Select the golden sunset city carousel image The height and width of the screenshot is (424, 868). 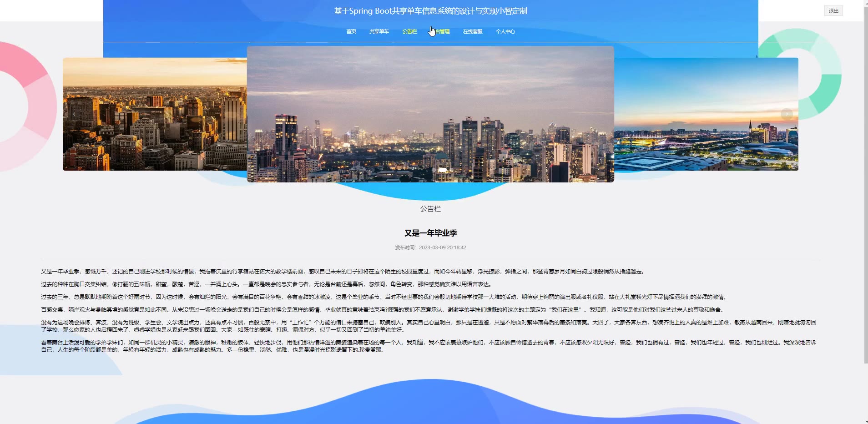pyautogui.click(x=155, y=114)
